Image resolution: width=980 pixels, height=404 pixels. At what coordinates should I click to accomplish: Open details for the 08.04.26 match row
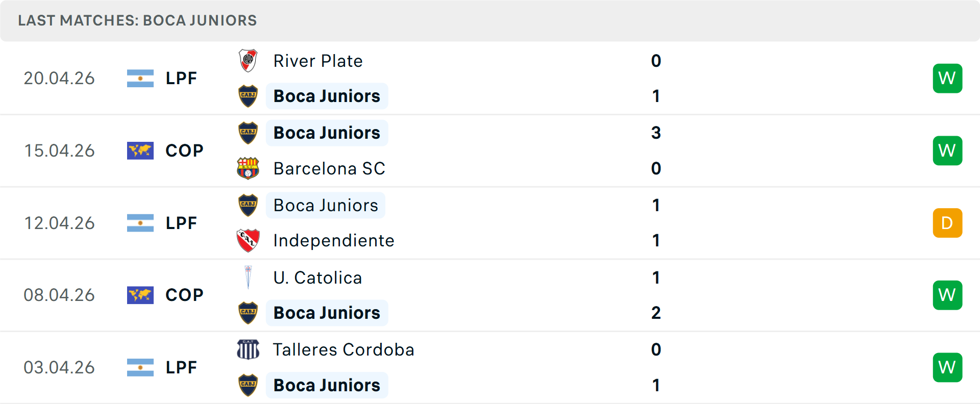490,295
